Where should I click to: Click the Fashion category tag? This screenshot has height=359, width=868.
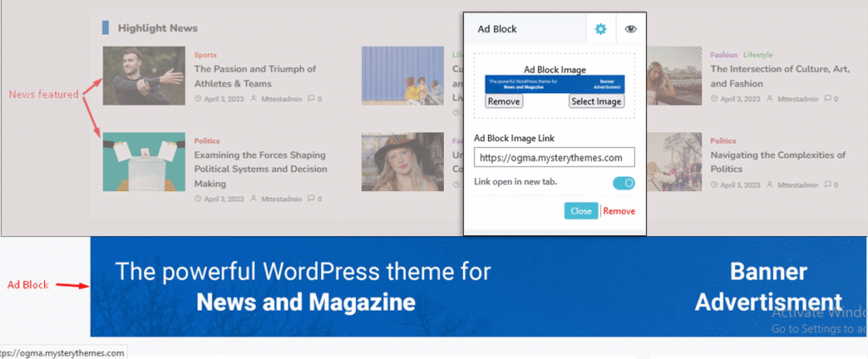[724, 55]
